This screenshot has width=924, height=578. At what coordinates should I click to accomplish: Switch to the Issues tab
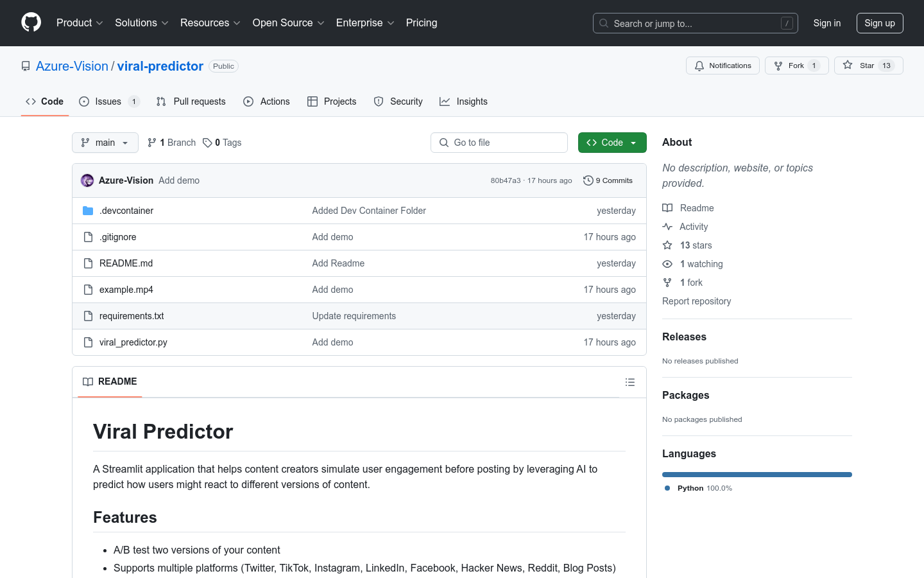(x=108, y=101)
